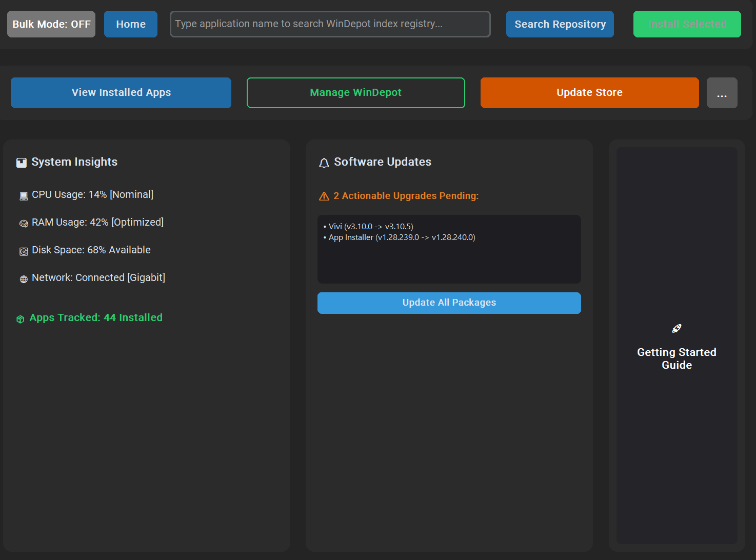The width and height of the screenshot is (756, 560).
Task: Click the Install Selected button
Action: (687, 24)
